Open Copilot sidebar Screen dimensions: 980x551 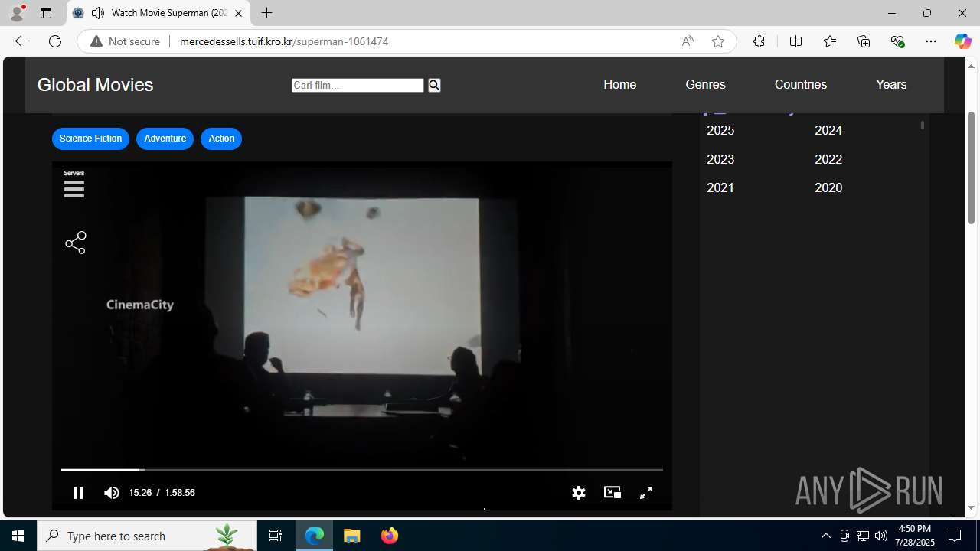click(962, 41)
